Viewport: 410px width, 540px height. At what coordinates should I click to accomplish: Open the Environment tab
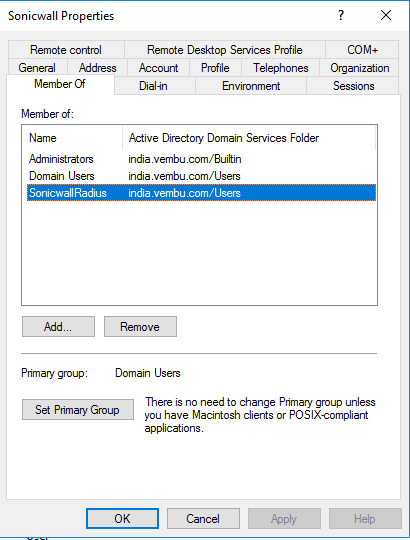point(251,86)
